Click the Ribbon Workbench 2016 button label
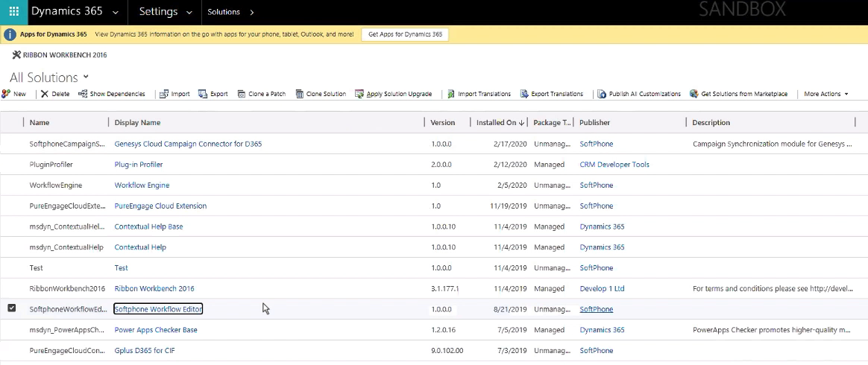The image size is (868, 365). tap(65, 55)
